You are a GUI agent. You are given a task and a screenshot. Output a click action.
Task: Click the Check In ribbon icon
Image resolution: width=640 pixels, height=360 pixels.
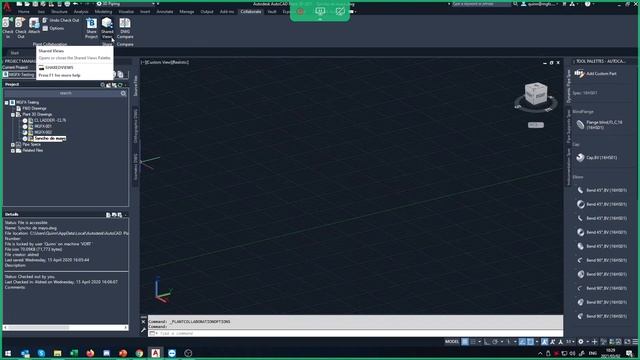pos(7,28)
